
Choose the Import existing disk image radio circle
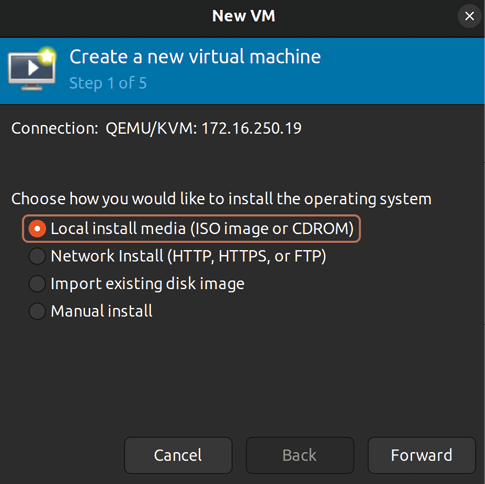click(x=37, y=284)
